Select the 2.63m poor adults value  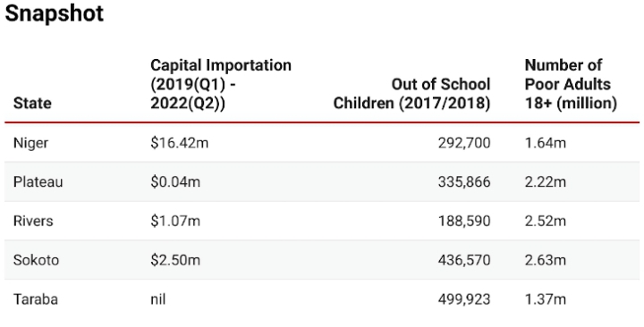click(546, 260)
